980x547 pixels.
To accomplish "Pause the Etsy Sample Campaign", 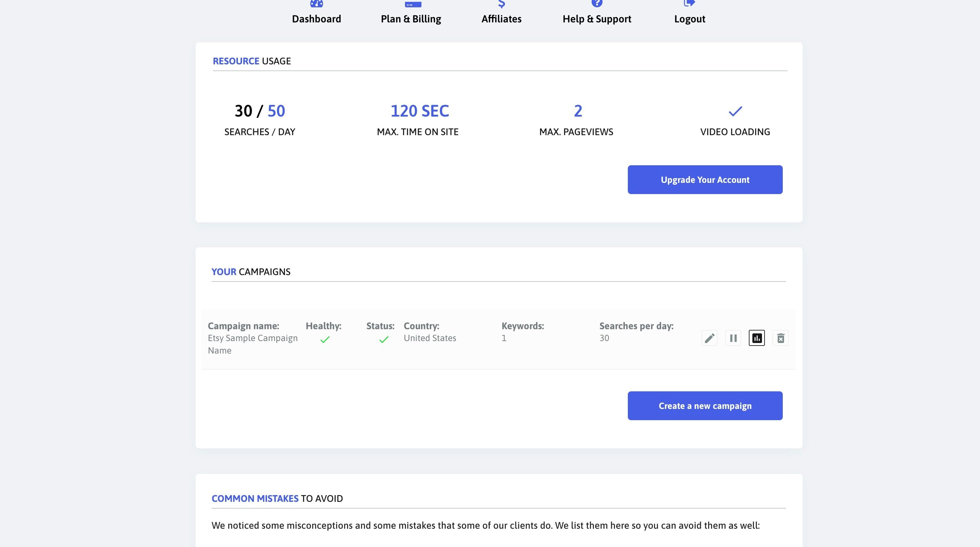I will click(x=733, y=338).
